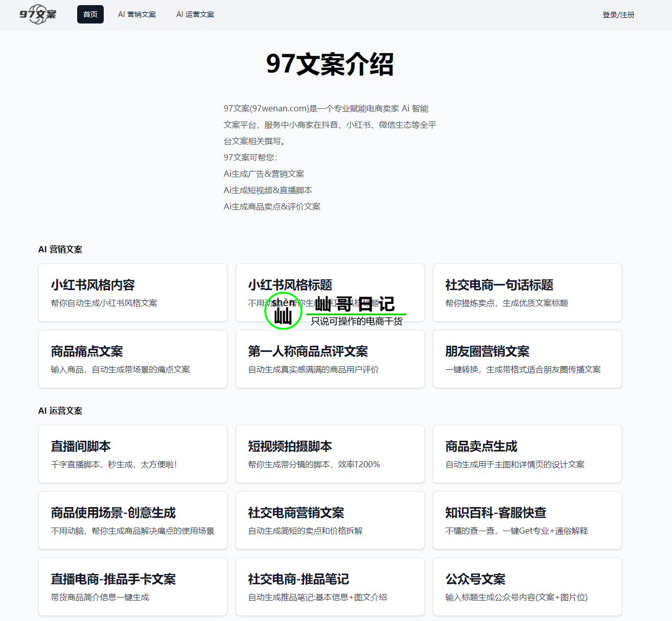672x621 pixels.
Task: Open the 社交电商-推品笔记 card
Action: pyautogui.click(x=330, y=587)
